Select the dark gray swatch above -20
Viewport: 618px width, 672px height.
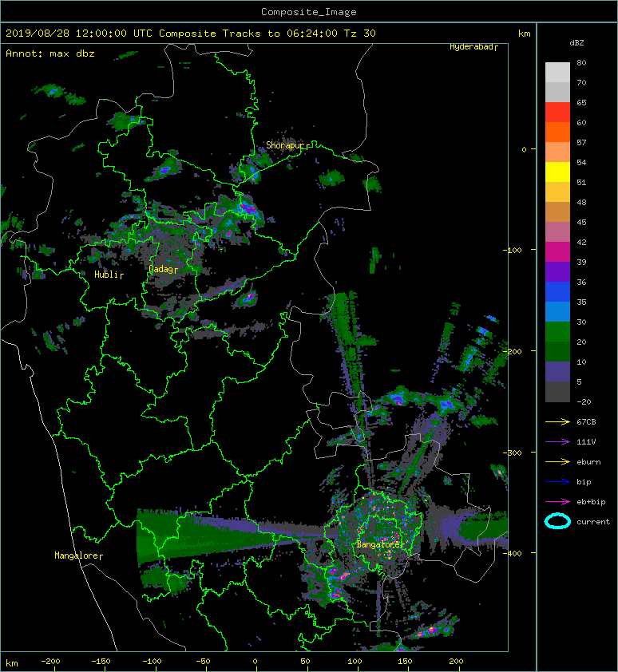coord(557,392)
